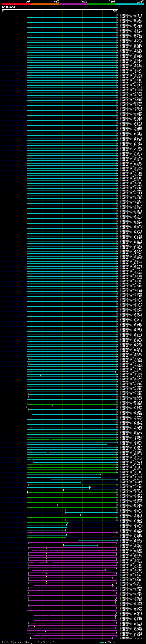Viewport: 146px width, 644px height.
Task: Open hit UniRef100_C5YM65
Action: coord(131,17)
